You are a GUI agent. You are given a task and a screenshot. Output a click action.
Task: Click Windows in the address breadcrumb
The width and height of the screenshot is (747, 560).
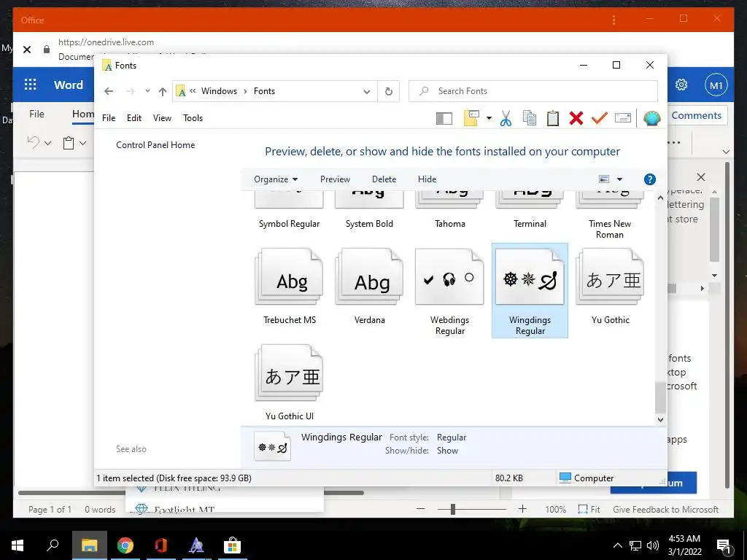pyautogui.click(x=219, y=91)
